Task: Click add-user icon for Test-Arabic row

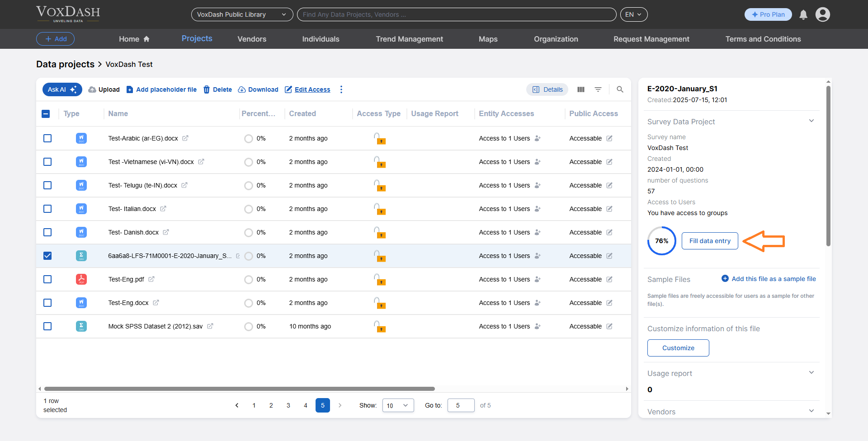Action: click(538, 138)
